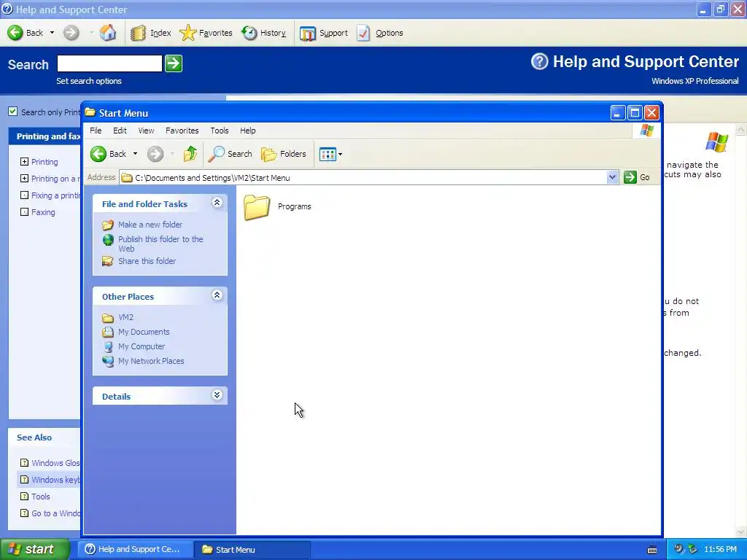Open Favorites in Help and Support Center
747x560 pixels.
click(206, 33)
